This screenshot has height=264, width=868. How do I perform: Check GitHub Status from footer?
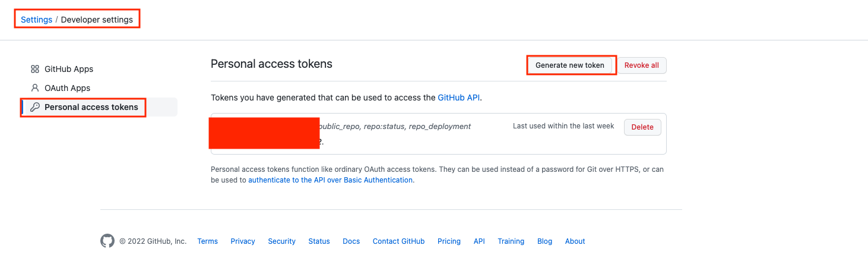pyautogui.click(x=319, y=241)
